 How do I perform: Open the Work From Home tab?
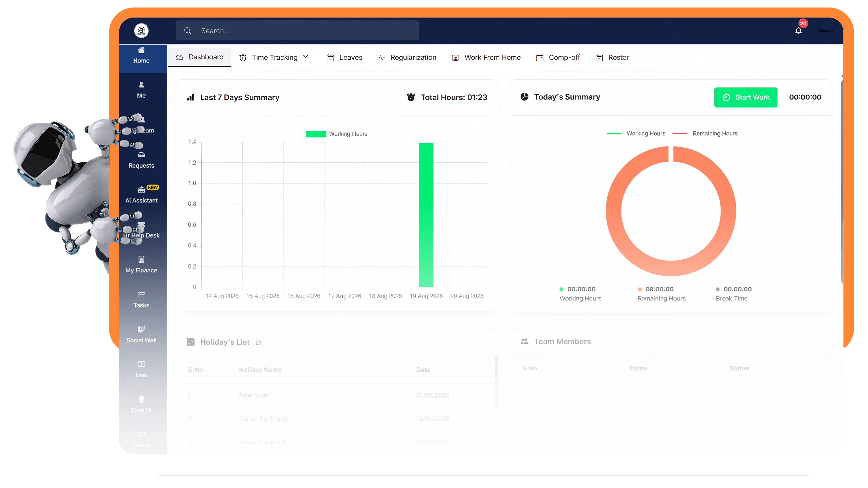tap(486, 58)
